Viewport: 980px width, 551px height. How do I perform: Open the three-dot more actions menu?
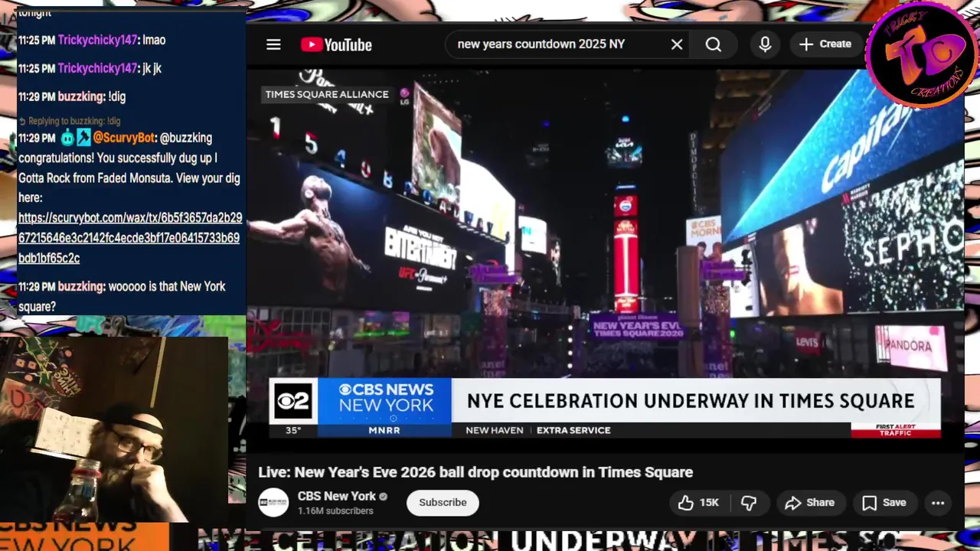coord(938,503)
